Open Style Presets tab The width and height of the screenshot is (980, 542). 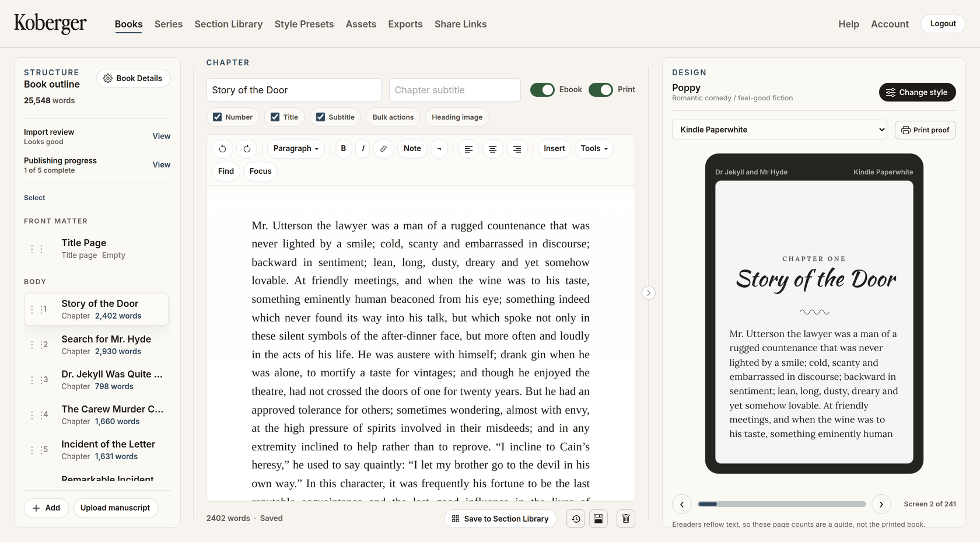pos(304,24)
